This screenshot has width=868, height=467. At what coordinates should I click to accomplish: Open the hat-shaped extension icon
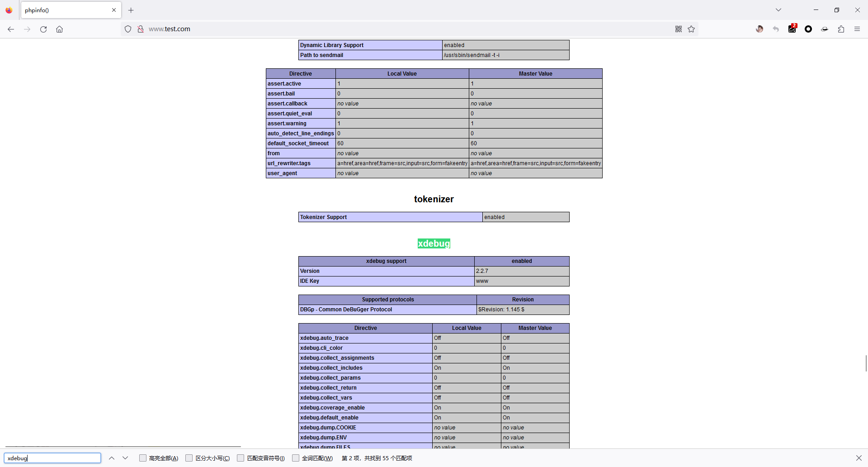825,29
